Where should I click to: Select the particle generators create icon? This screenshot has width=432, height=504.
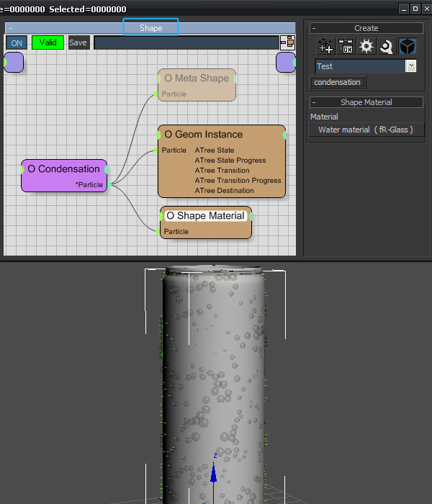click(x=325, y=46)
